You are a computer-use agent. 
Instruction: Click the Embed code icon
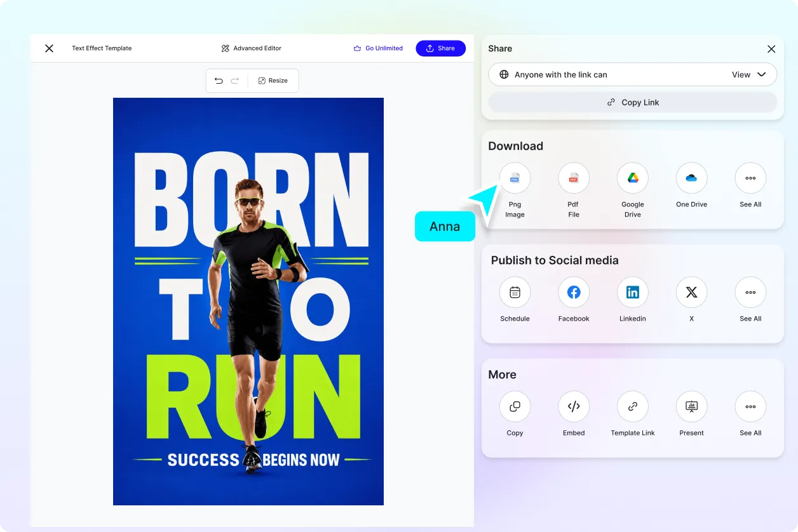coord(574,407)
